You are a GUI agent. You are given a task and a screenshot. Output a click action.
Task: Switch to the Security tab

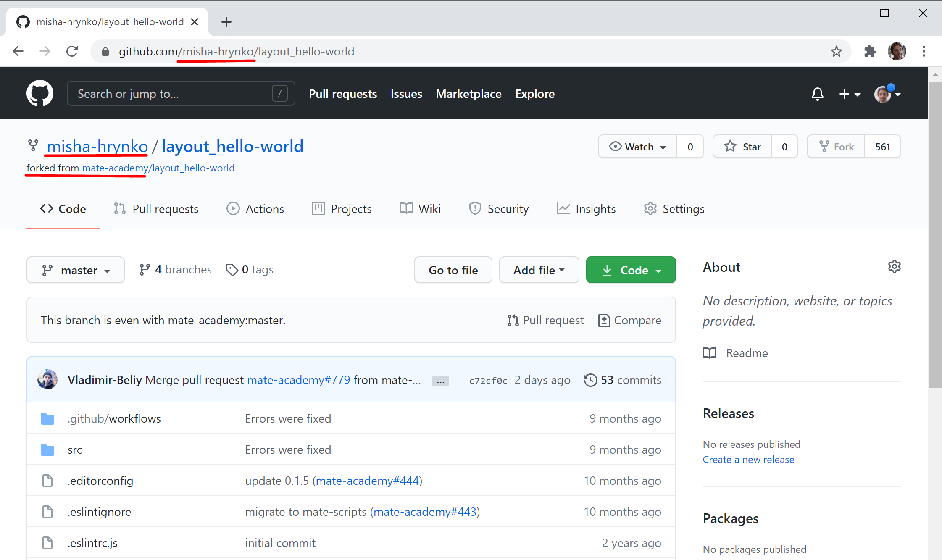pyautogui.click(x=499, y=209)
